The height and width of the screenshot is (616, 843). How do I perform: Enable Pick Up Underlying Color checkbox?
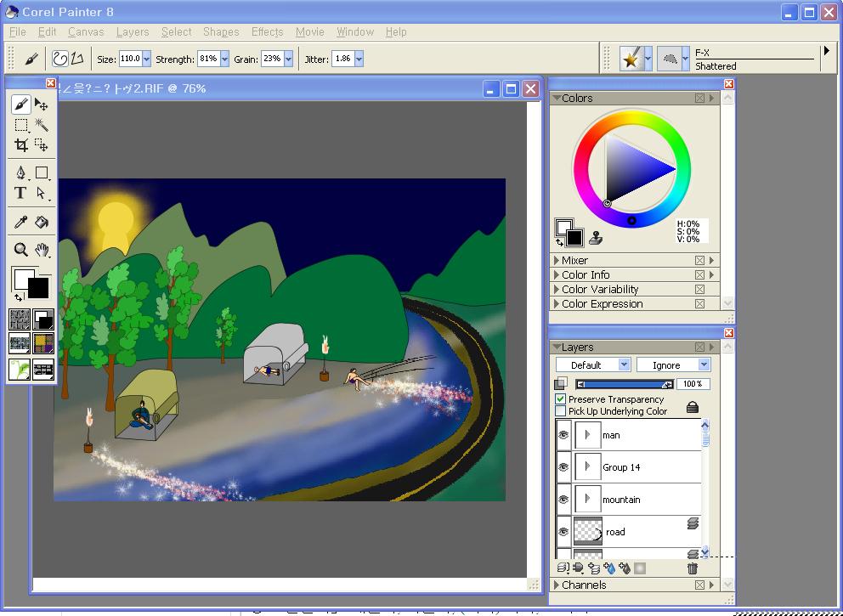[561, 411]
